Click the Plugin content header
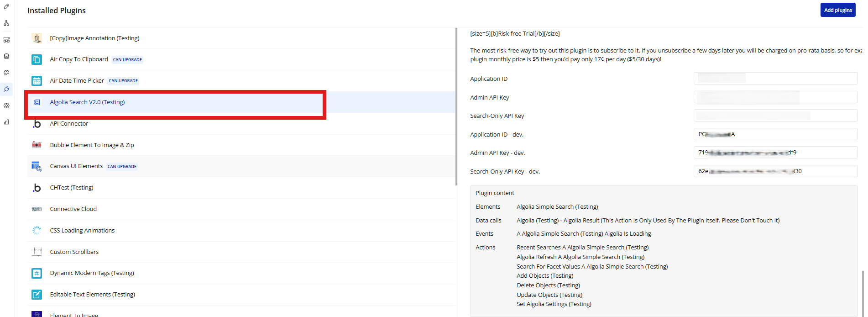 [x=495, y=193]
